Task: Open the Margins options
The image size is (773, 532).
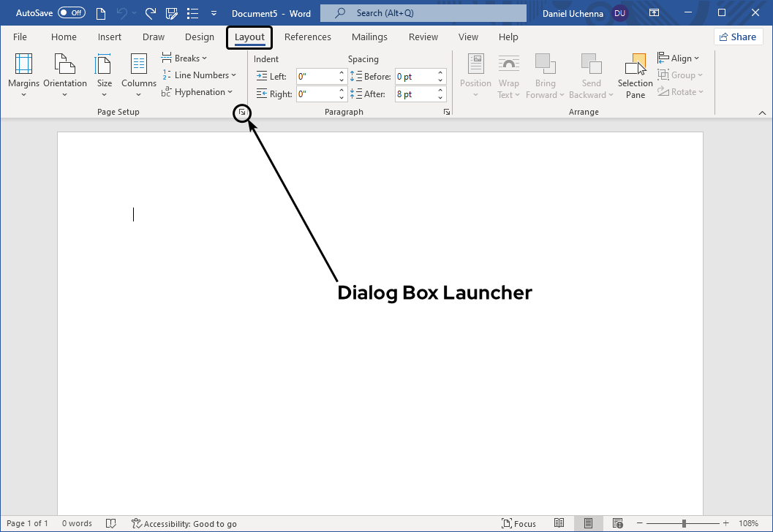Action: point(23,74)
